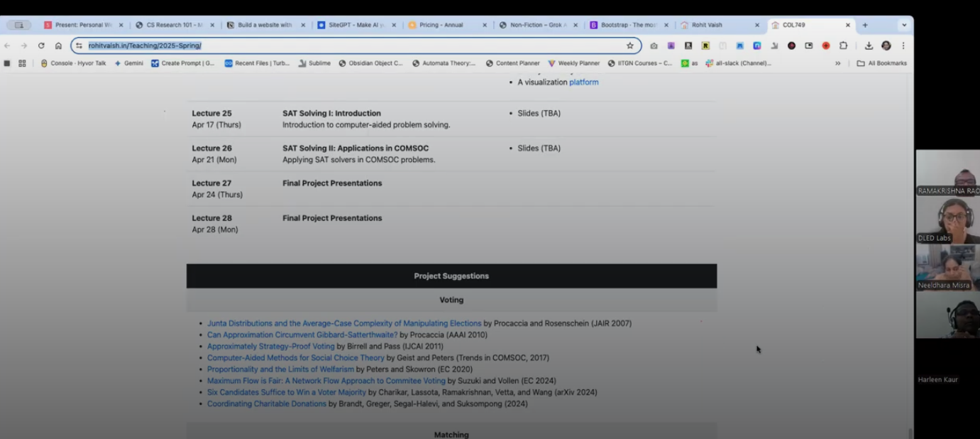Viewport: 980px width, 439px height.
Task: Open the Extensions puzzle-piece icon
Action: pyautogui.click(x=843, y=45)
